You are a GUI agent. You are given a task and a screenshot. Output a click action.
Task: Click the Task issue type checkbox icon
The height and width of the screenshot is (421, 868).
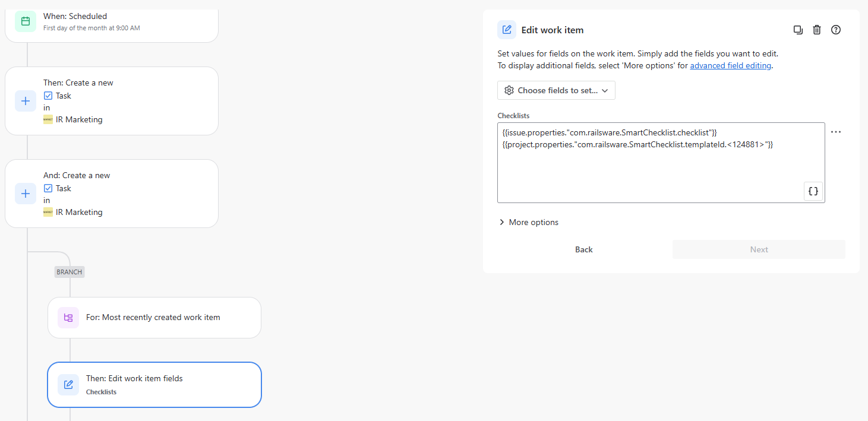(x=48, y=95)
